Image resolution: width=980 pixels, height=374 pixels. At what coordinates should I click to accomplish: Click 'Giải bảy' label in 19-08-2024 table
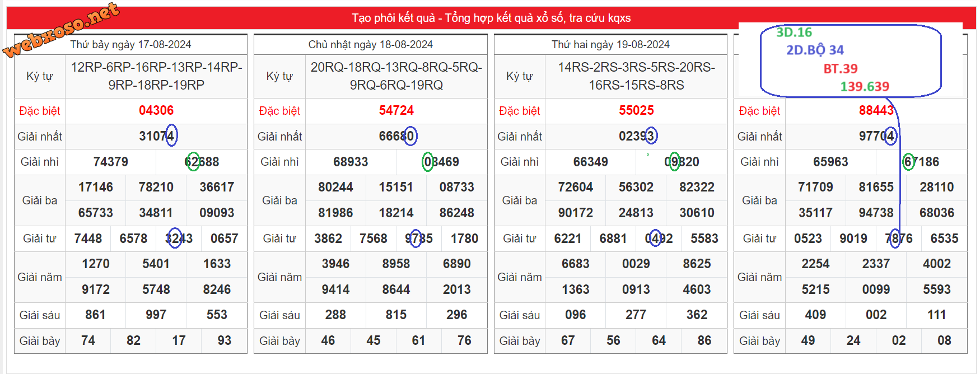point(520,341)
